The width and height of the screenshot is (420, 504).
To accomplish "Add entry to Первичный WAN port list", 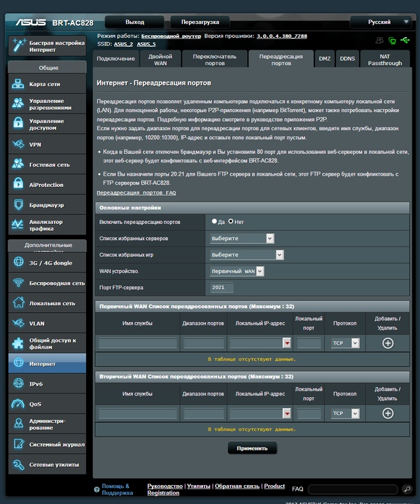I will coord(388,343).
